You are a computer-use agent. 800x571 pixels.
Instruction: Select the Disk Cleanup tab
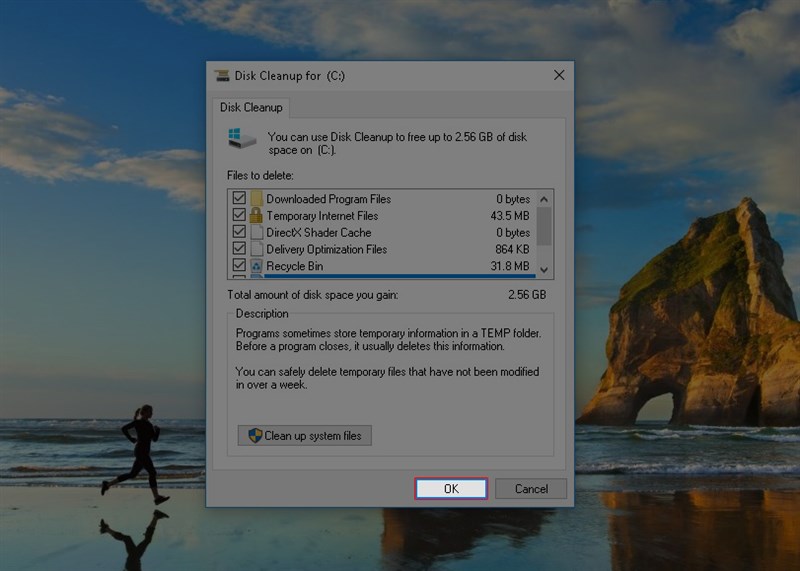pos(251,107)
